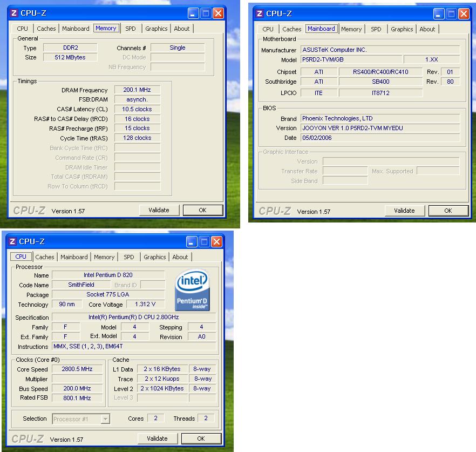Click CPU-Z logo icon in Mainboard window title bar

(x=259, y=14)
